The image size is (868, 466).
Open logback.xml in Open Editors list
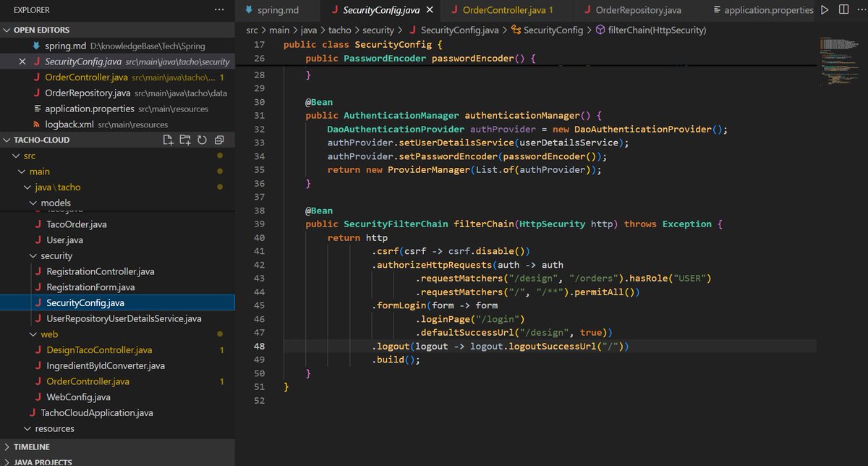(x=117, y=124)
